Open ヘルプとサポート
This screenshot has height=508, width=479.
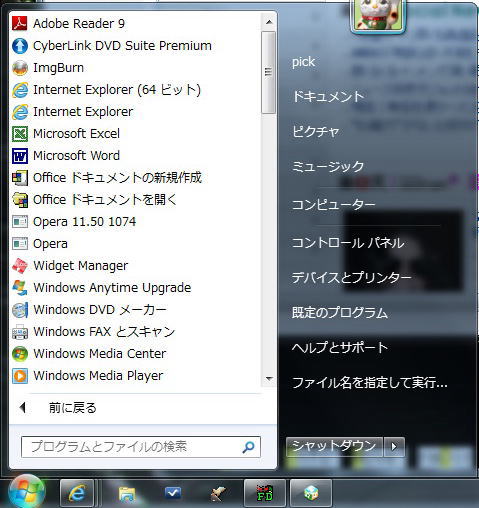[340, 348]
